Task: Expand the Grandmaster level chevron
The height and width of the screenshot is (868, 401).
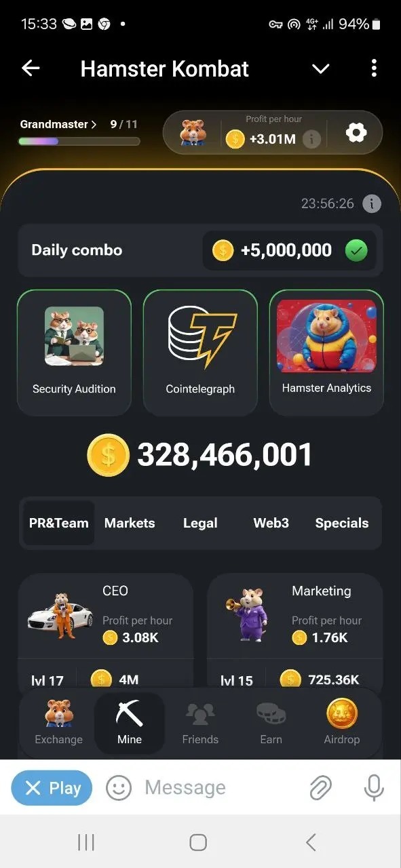Action: [94, 125]
